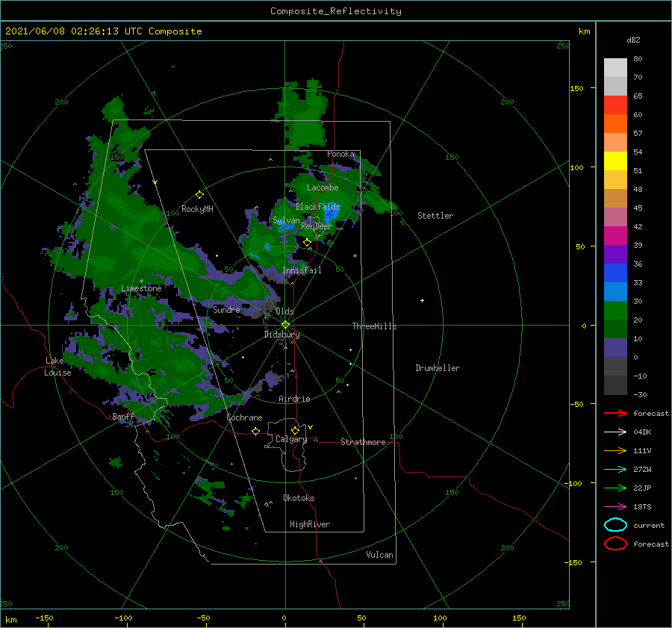Click the red forecast ellipse icon
This screenshot has width=672, height=628.
[x=615, y=544]
